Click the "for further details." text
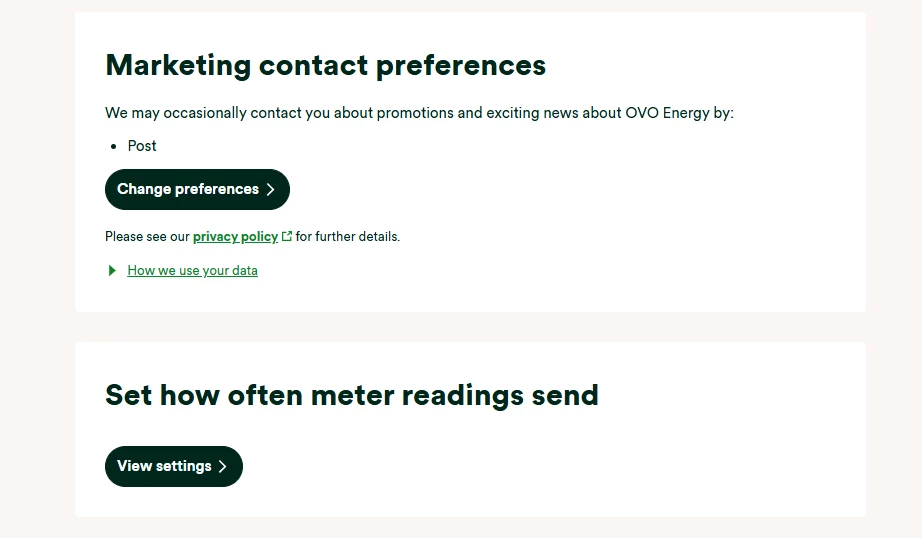The image size is (922, 538). tap(348, 237)
